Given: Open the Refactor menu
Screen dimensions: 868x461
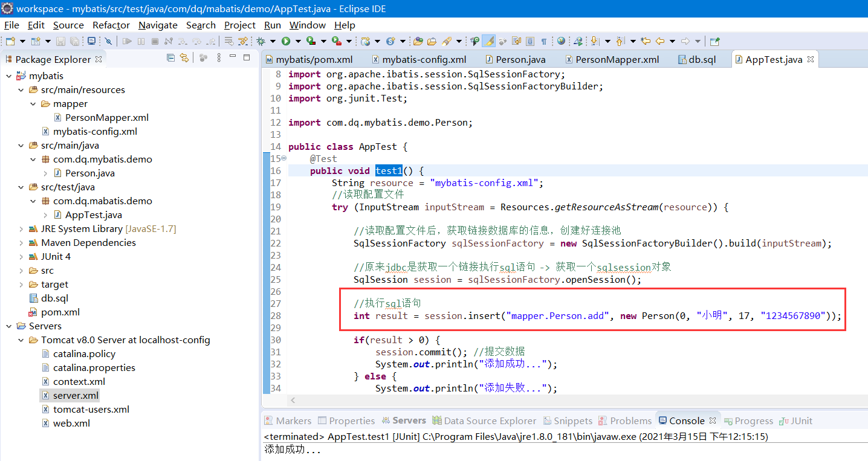Looking at the screenshot, I should pos(111,25).
